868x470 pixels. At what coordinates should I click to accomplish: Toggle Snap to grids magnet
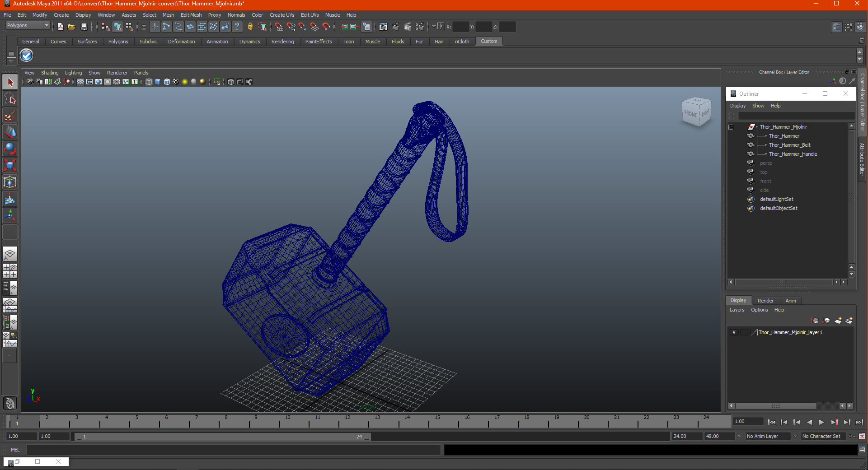[279, 27]
